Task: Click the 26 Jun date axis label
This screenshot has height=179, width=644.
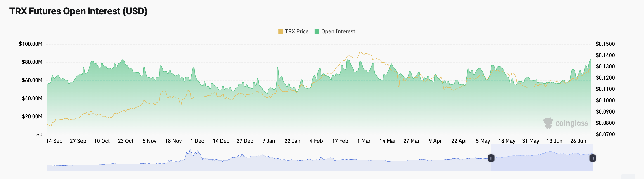Action: [x=578, y=141]
